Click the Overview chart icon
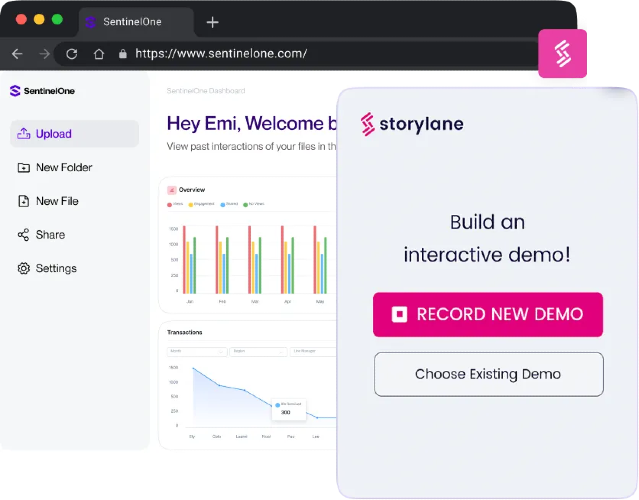This screenshot has width=639, height=500. coord(172,190)
